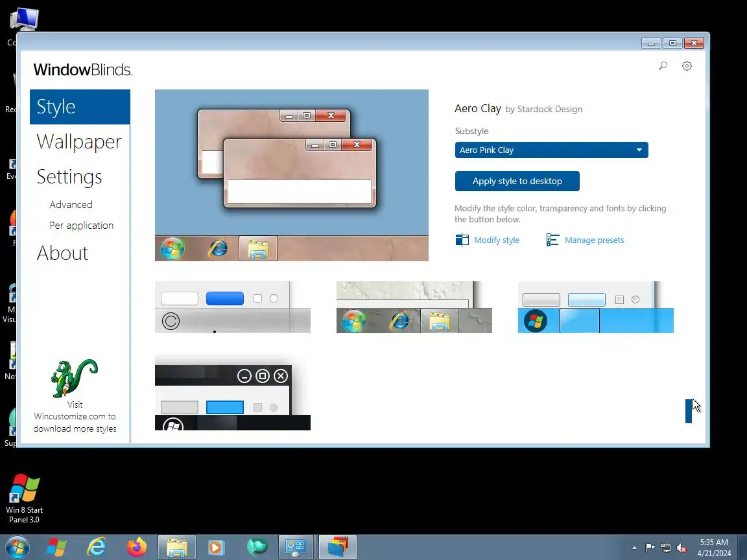Close the WindowBlinds window
This screenshot has width=747, height=560.
pos(694,43)
